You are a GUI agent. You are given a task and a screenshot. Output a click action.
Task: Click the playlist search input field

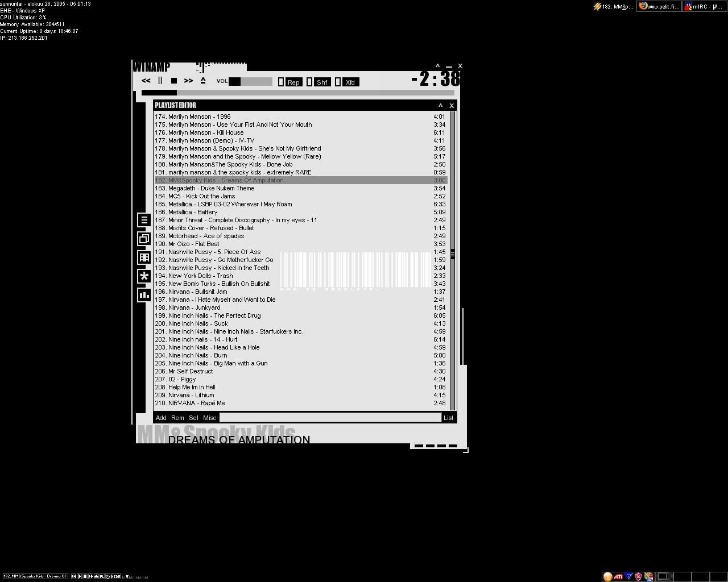click(330, 418)
